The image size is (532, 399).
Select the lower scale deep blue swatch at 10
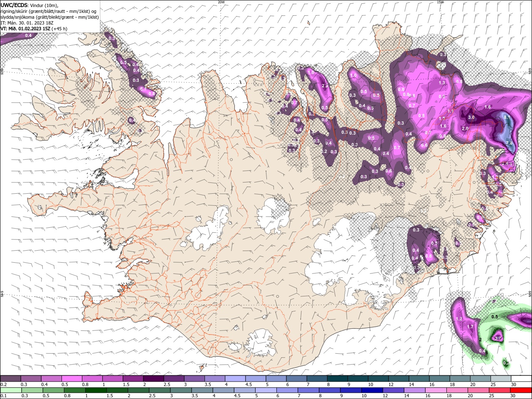(x=372, y=390)
